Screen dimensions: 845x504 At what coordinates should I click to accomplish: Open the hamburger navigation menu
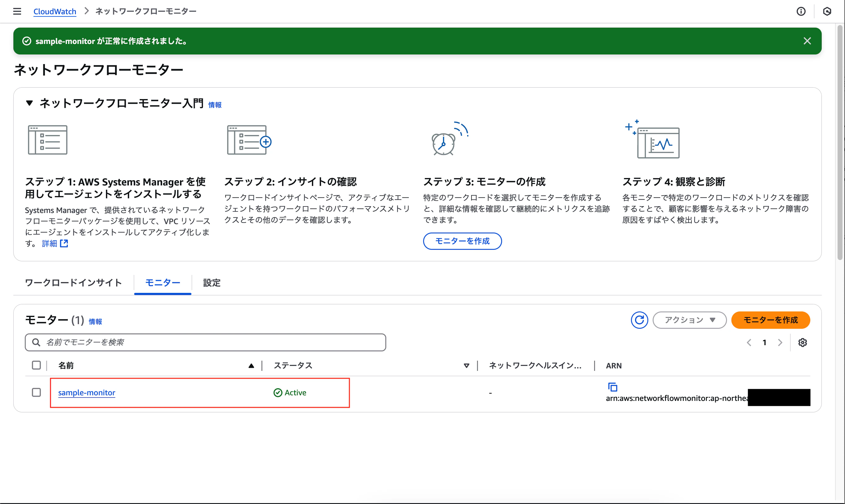[x=17, y=11]
